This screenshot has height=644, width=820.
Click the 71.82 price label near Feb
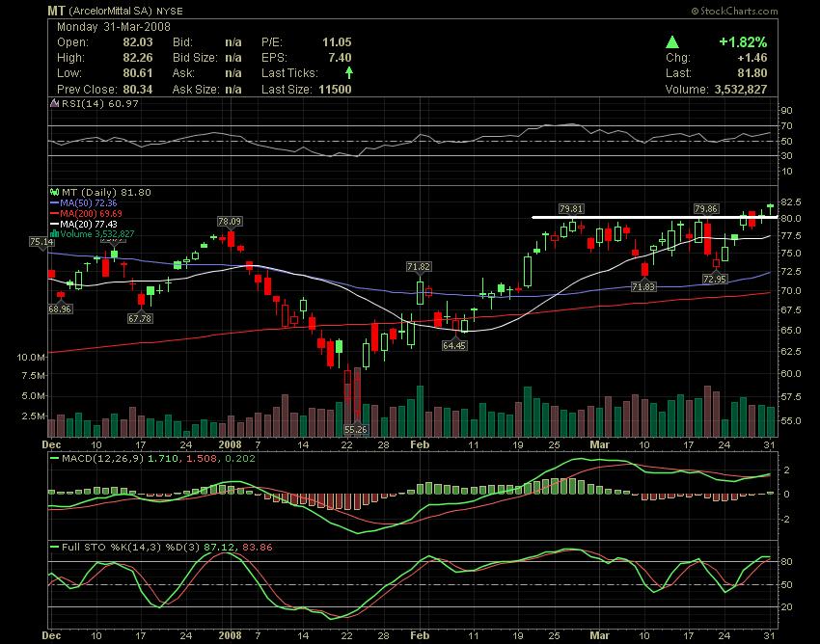pyautogui.click(x=419, y=267)
